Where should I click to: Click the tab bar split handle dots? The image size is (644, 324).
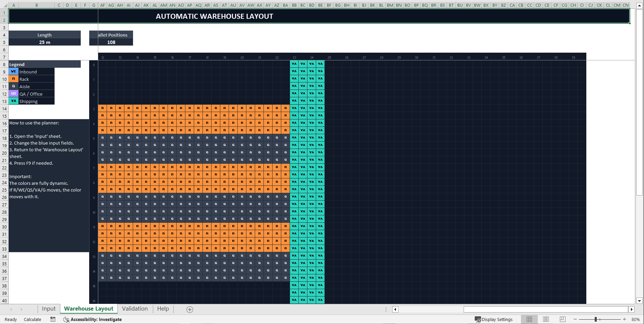point(386,309)
